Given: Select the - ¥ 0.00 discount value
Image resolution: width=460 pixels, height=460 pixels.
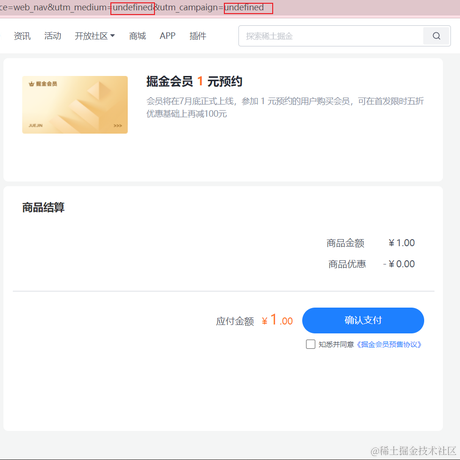Looking at the screenshot, I should 399,264.
